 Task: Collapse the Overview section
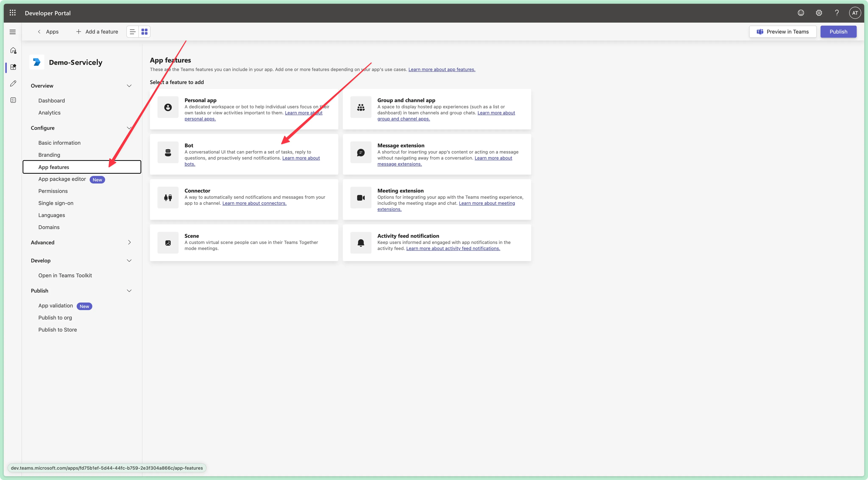(129, 86)
